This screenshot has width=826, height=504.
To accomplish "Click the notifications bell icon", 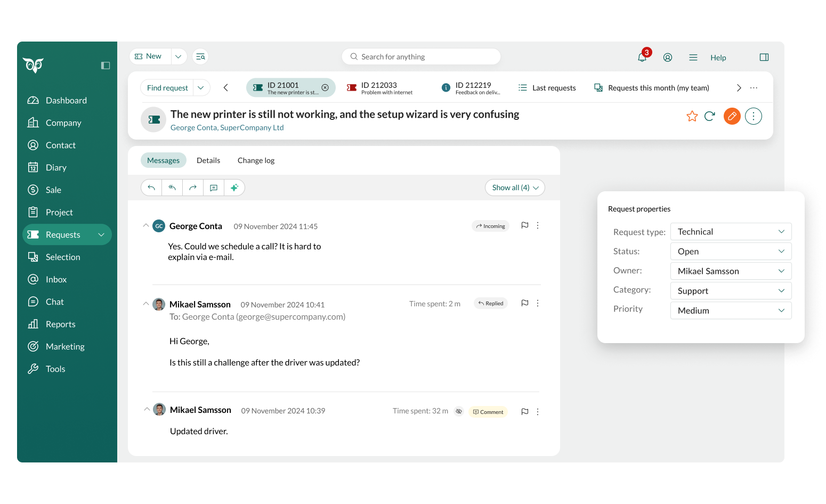I will (642, 58).
